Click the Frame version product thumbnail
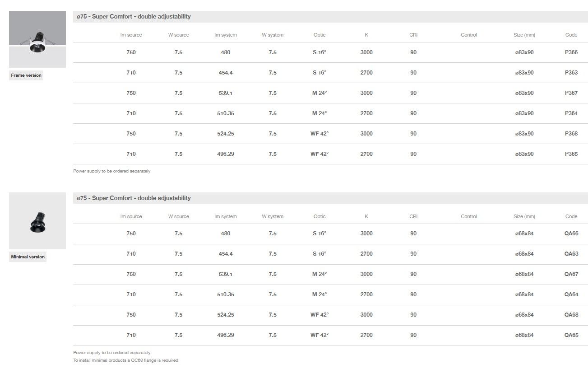 click(x=37, y=39)
